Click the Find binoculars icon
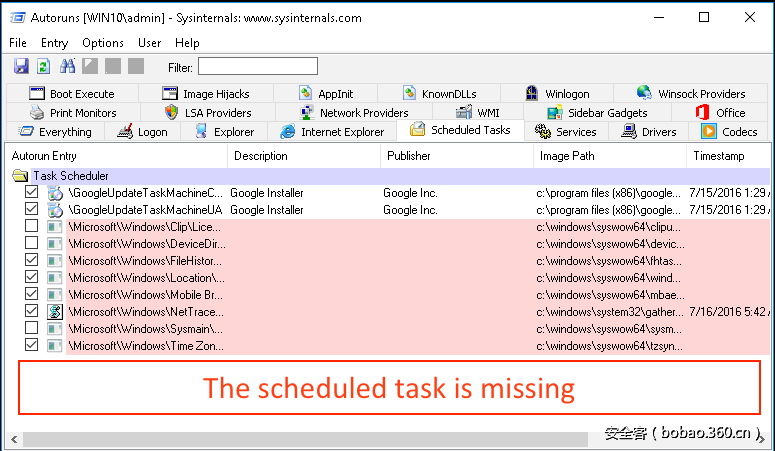 pos(68,66)
